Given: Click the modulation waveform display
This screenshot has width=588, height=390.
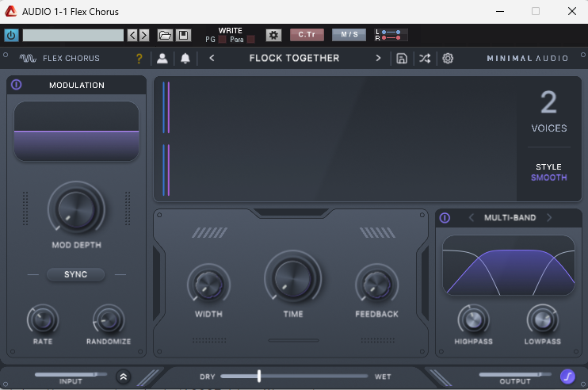Looking at the screenshot, I should (77, 131).
